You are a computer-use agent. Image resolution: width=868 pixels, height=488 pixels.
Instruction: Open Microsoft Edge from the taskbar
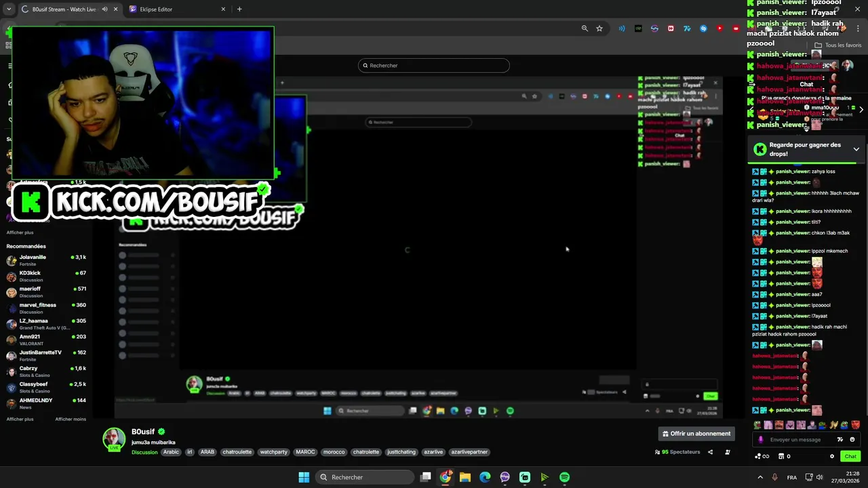point(485,477)
